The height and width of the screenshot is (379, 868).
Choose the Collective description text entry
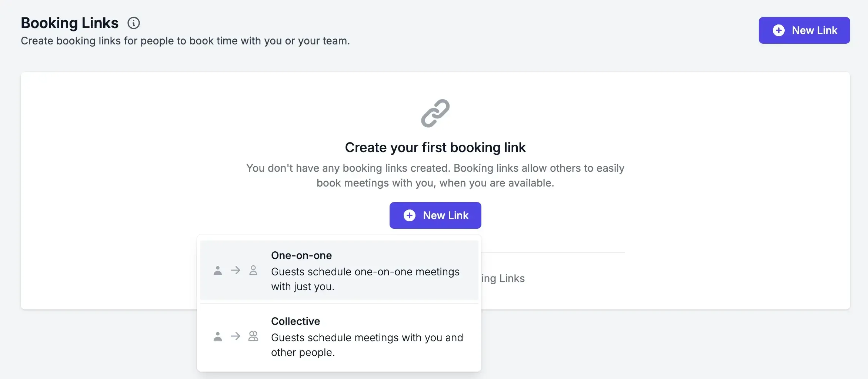click(x=367, y=345)
